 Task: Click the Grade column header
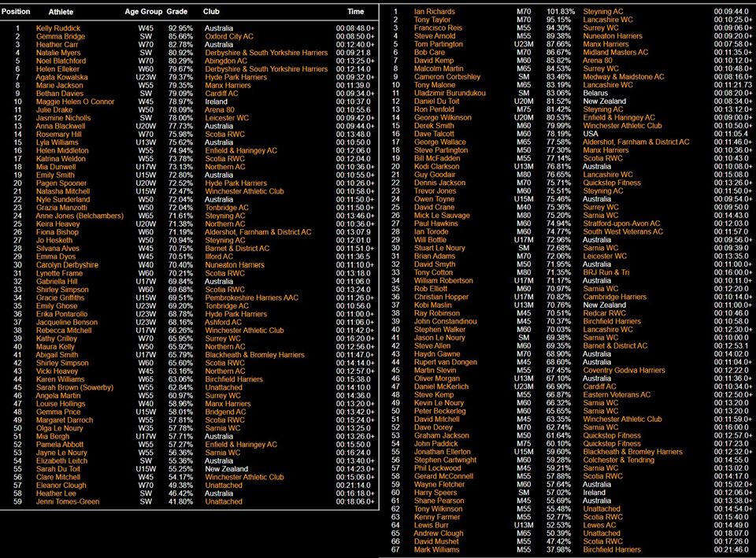click(x=177, y=12)
